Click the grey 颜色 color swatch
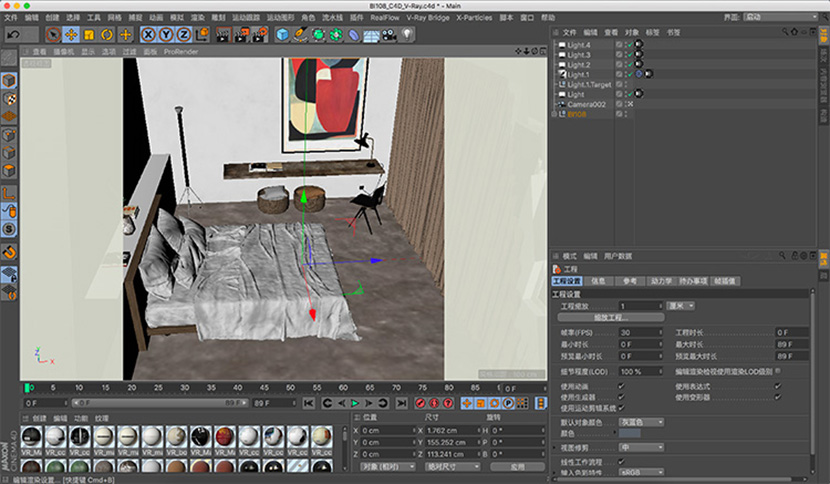This screenshot has height=484, width=830. click(x=630, y=433)
